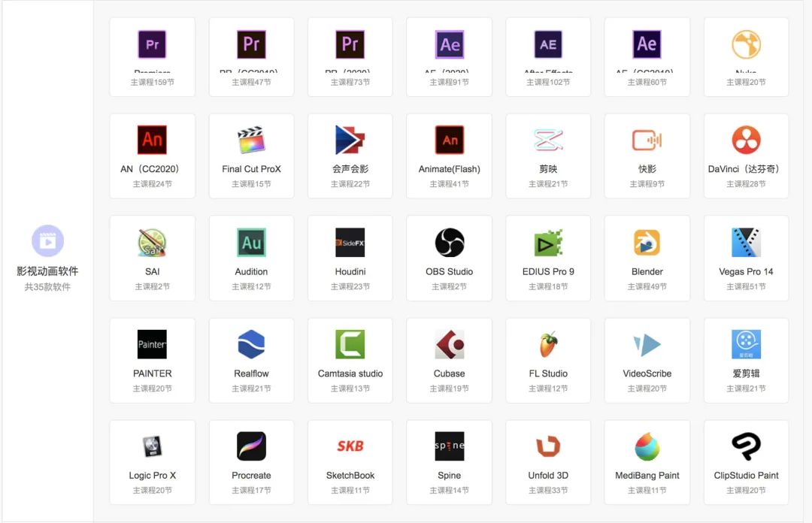Click the SAI paint tool icon
Viewport: 812px width, 523px height.
click(152, 243)
